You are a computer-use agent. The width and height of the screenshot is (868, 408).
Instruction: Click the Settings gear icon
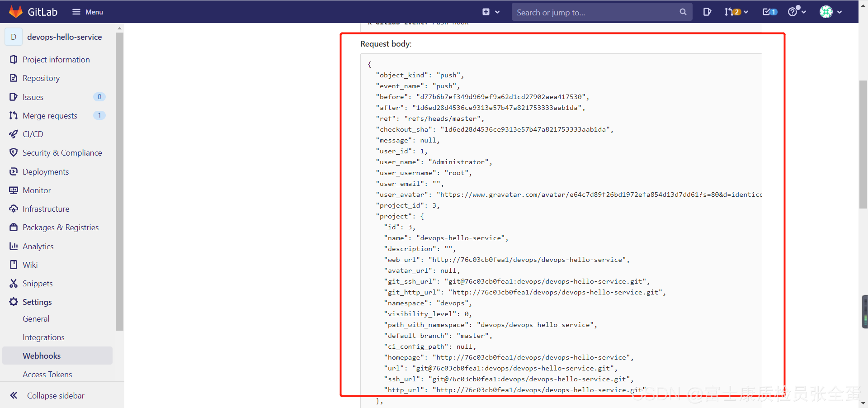tap(14, 302)
